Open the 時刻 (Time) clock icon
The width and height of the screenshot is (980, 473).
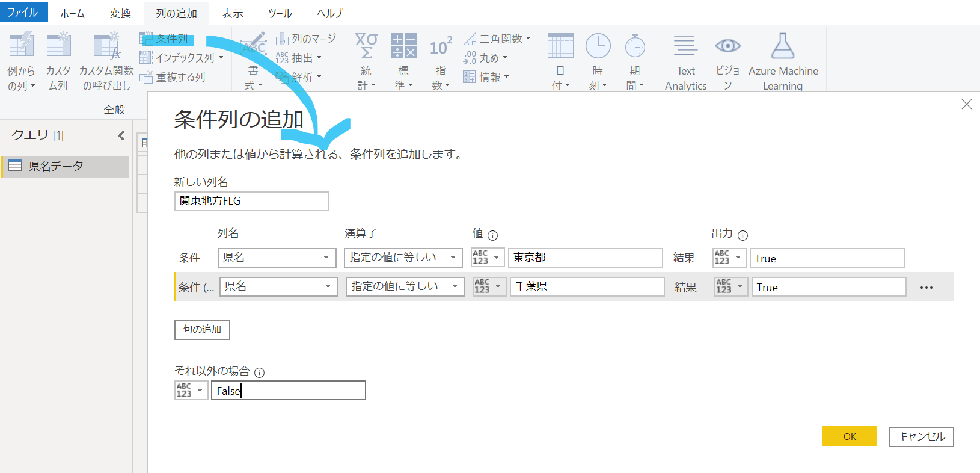click(598, 46)
